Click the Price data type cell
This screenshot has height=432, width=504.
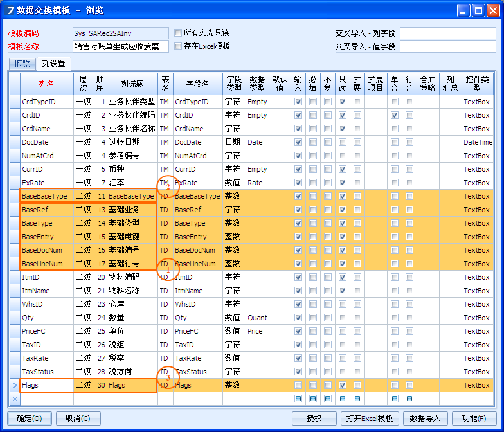(257, 331)
